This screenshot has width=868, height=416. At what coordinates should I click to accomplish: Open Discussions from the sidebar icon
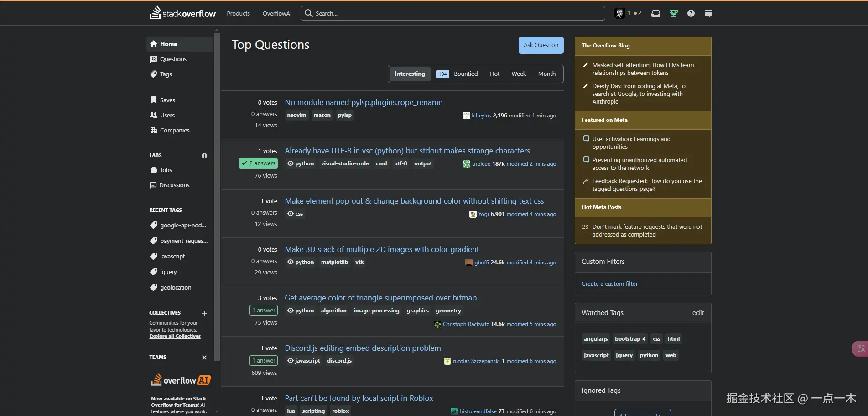[x=154, y=185]
